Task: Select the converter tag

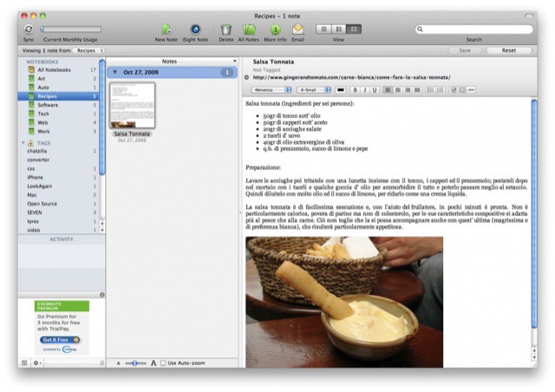Action: click(38, 160)
